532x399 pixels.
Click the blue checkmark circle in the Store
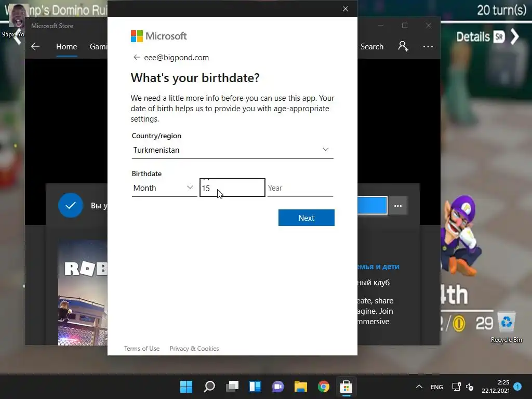point(71,205)
